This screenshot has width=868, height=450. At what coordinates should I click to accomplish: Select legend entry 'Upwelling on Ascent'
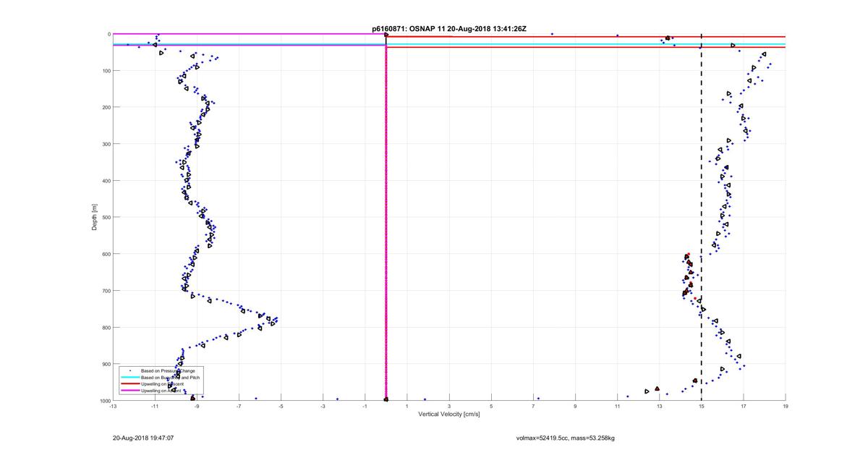point(159,390)
